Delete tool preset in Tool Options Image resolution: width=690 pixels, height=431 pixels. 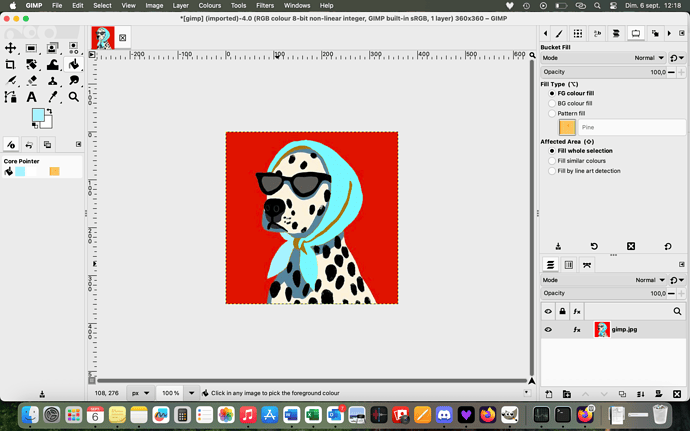click(x=631, y=246)
